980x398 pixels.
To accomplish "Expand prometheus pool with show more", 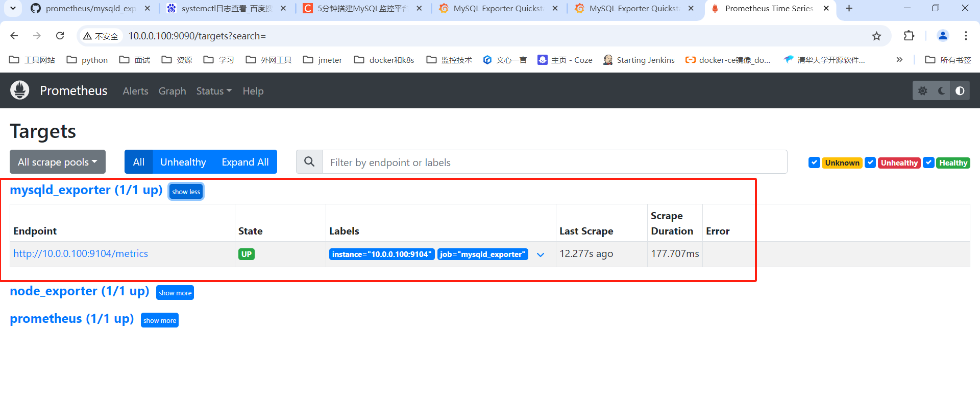I will point(160,320).
